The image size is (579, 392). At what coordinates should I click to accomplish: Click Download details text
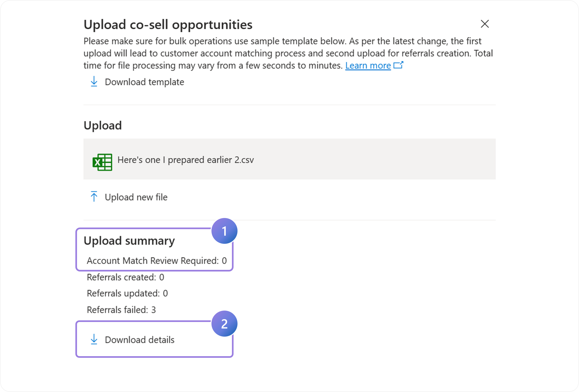coord(140,340)
